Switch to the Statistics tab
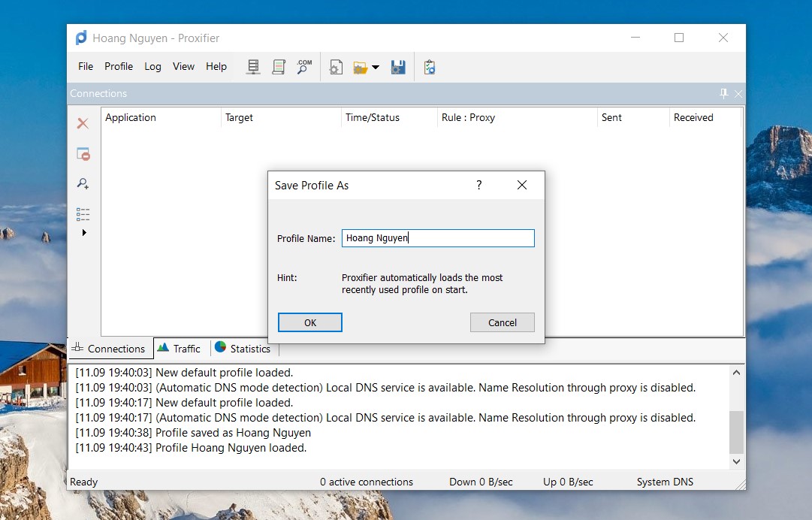812x520 pixels. click(243, 349)
